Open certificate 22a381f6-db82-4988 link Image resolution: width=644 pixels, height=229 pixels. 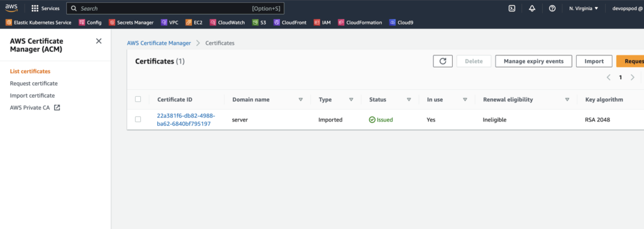(186, 120)
